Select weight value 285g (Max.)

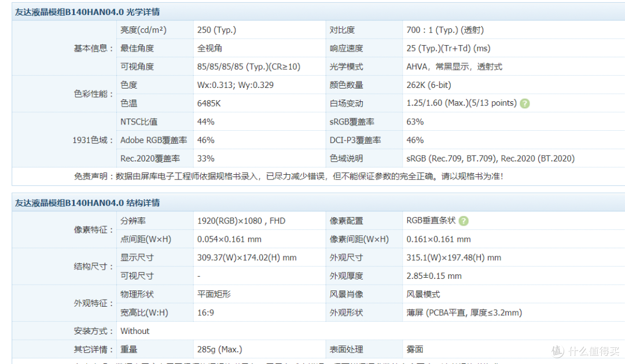pos(220,350)
